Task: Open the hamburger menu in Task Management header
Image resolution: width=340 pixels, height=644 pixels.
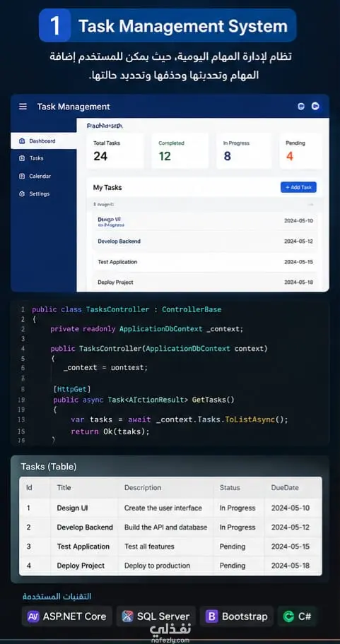Action: click(23, 107)
